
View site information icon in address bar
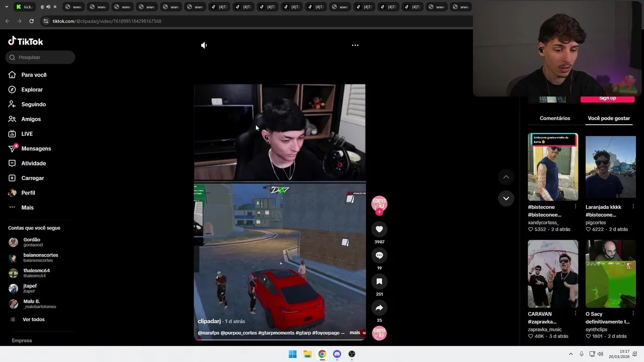click(x=46, y=21)
